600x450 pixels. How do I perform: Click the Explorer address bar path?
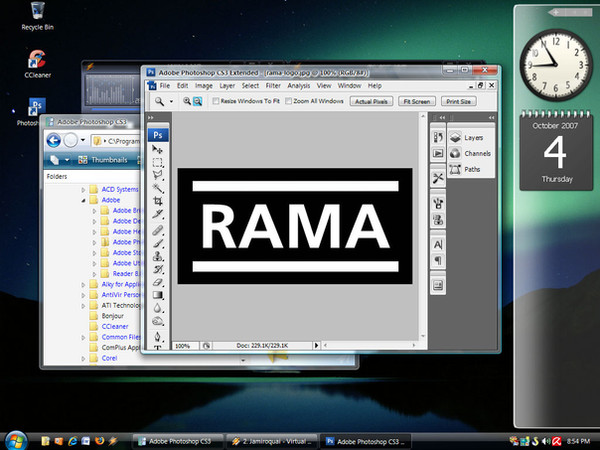pyautogui.click(x=117, y=141)
